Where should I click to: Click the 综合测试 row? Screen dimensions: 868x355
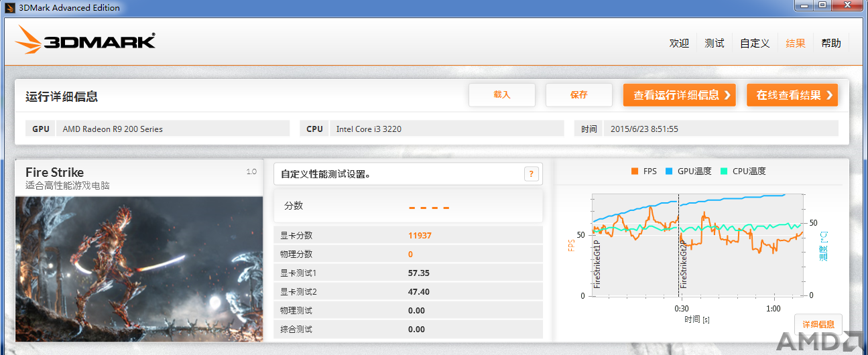click(x=408, y=330)
